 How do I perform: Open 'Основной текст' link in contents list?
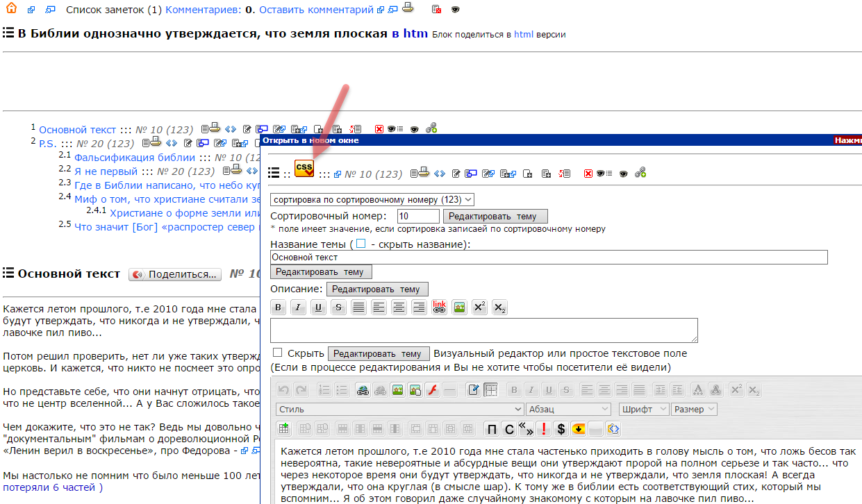click(78, 130)
